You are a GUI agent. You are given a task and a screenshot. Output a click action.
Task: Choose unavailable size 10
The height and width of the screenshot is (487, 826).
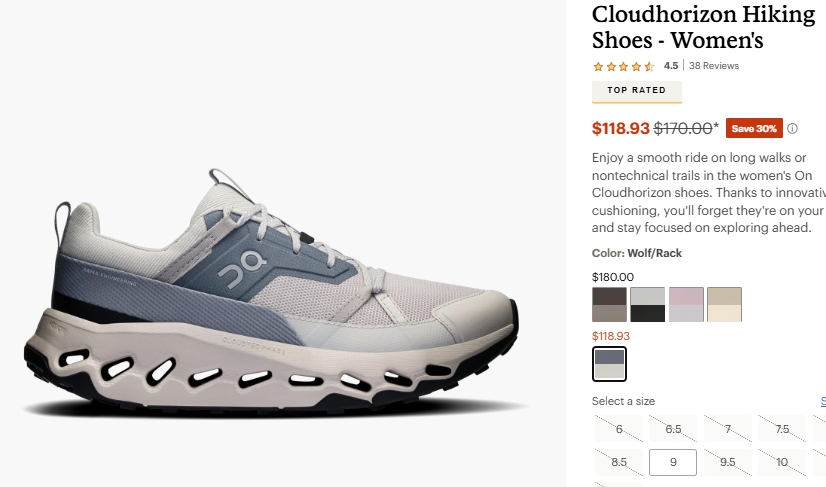coord(782,462)
